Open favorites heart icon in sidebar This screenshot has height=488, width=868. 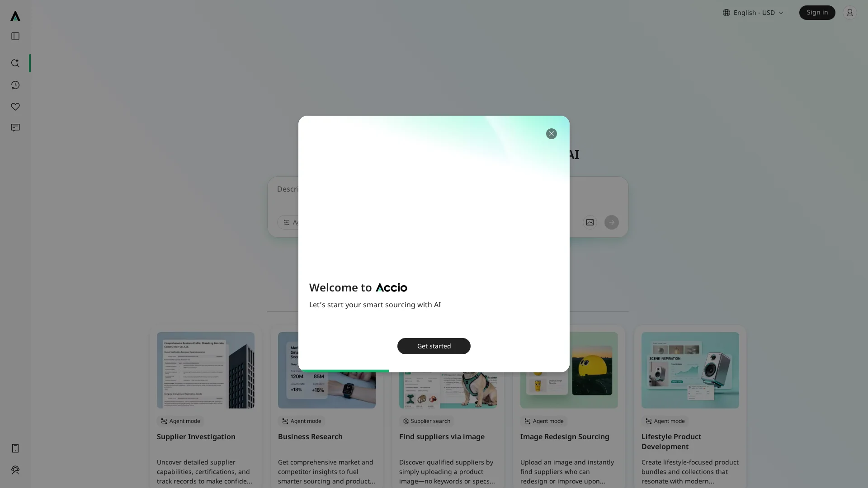(15, 107)
